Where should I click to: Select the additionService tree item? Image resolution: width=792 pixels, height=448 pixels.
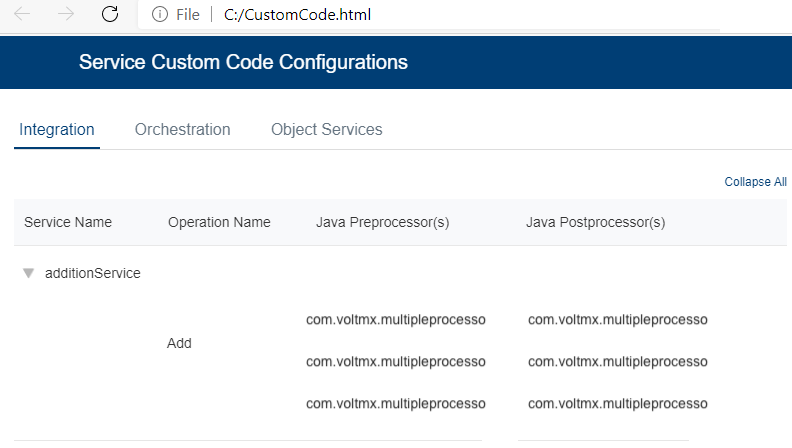[x=93, y=273]
